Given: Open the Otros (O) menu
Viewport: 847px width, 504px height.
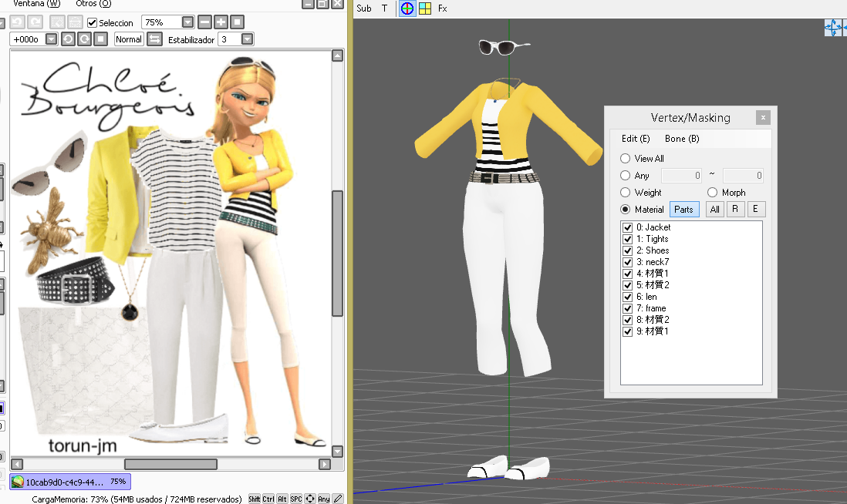Looking at the screenshot, I should click(93, 4).
